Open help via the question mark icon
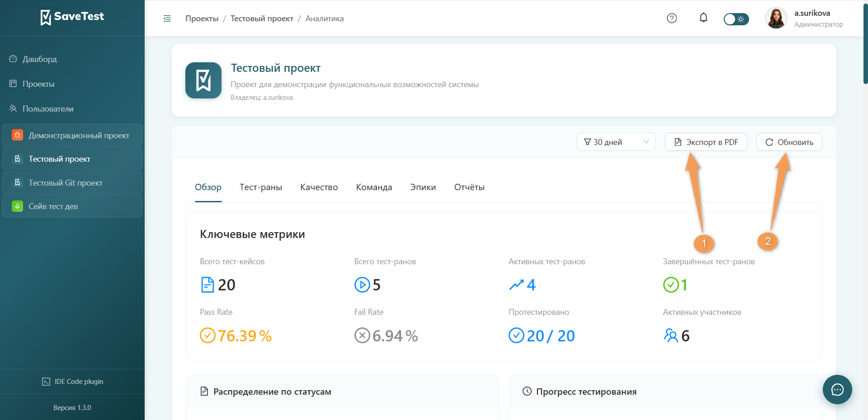The image size is (868, 420). pyautogui.click(x=672, y=18)
